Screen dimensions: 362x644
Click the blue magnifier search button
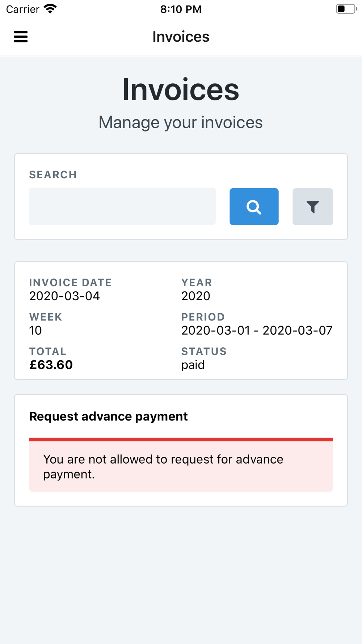pyautogui.click(x=254, y=206)
